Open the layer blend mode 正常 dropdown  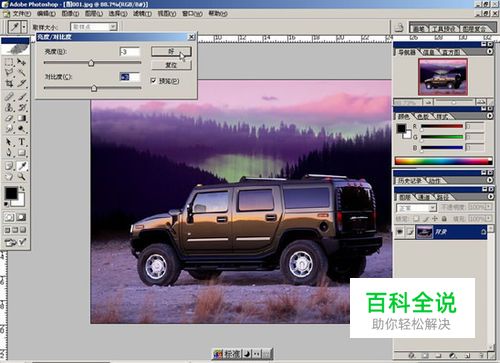pos(416,208)
